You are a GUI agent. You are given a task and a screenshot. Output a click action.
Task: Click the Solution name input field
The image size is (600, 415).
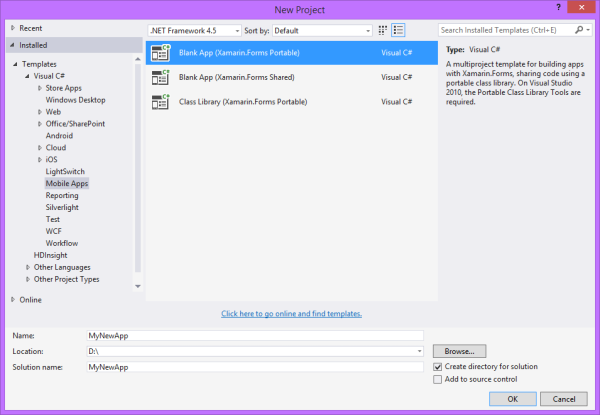[255, 367]
